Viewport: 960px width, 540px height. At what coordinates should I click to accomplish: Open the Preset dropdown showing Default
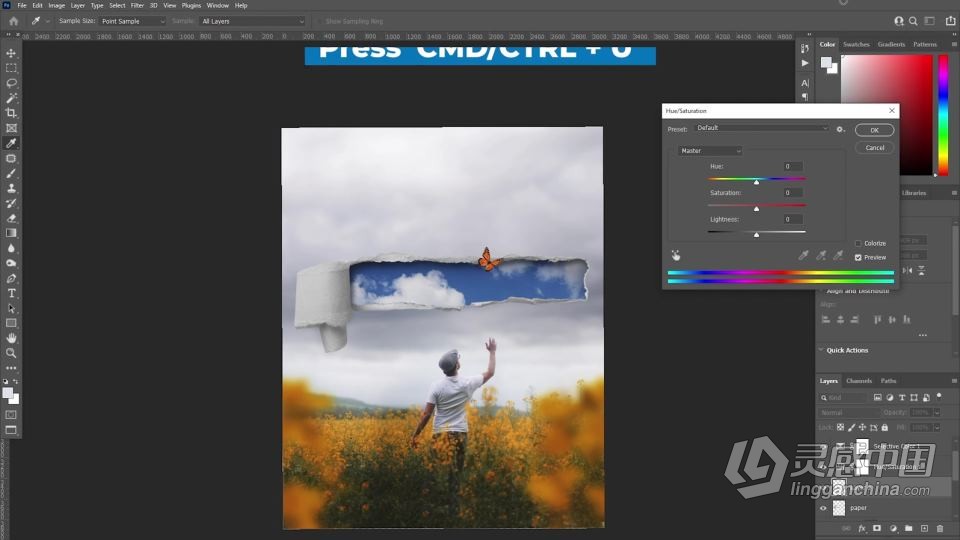coord(762,128)
